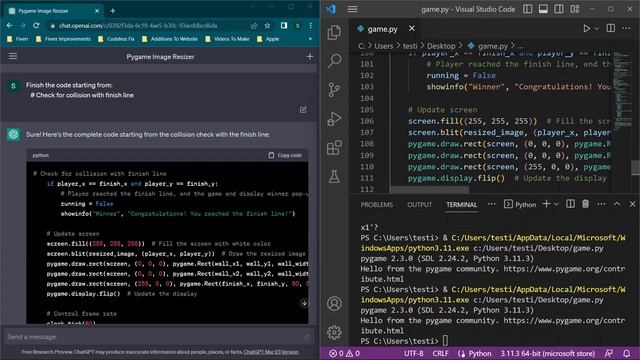The height and width of the screenshot is (360, 640).
Task: Open the Fiverr Improvements bookmark folder
Action: (x=63, y=39)
